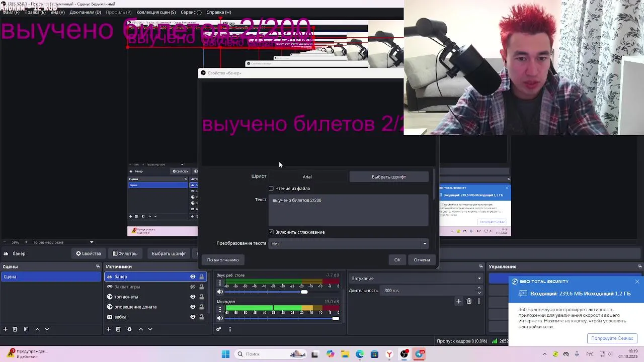Click the Выбрать шрифт button in properties dialog

click(389, 177)
